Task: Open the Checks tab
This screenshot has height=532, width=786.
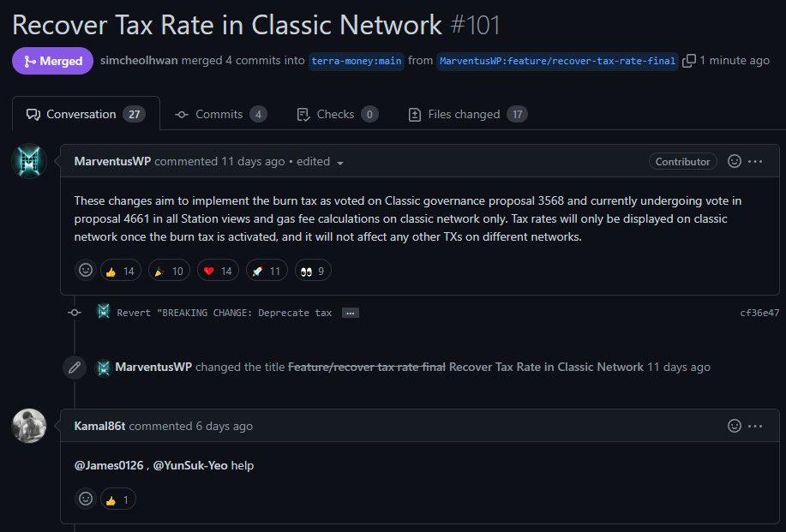Action: pyautogui.click(x=337, y=114)
